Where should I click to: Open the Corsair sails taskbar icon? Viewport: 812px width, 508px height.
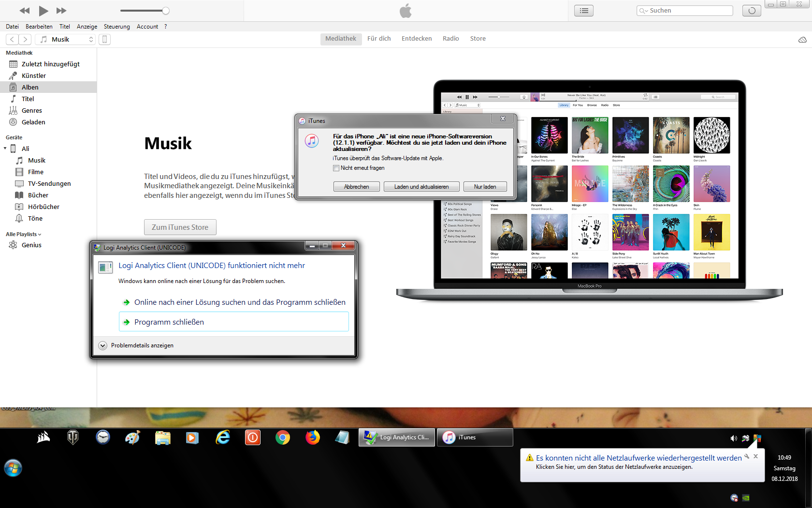point(43,437)
